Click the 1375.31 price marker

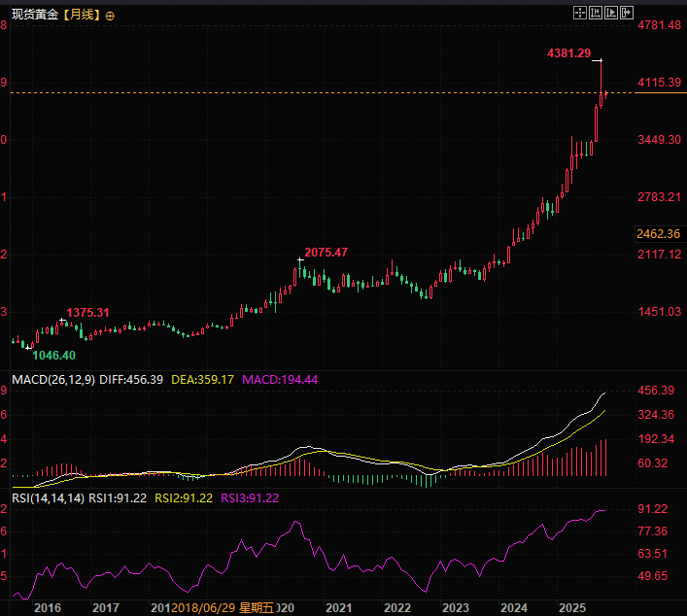point(87,313)
